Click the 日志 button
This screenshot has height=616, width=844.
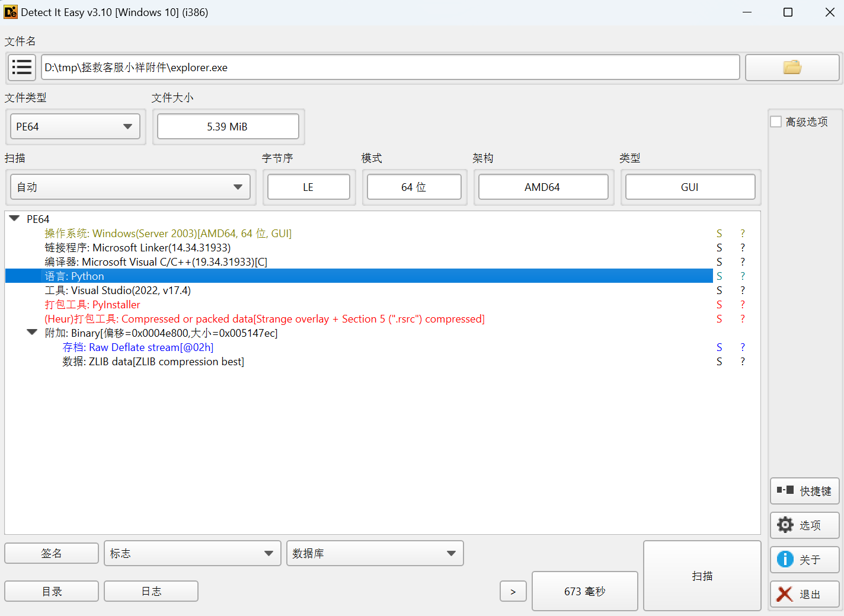[151, 591]
